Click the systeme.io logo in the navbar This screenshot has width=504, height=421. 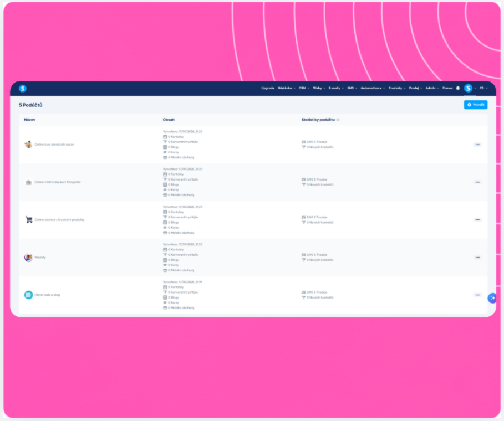[x=23, y=88]
